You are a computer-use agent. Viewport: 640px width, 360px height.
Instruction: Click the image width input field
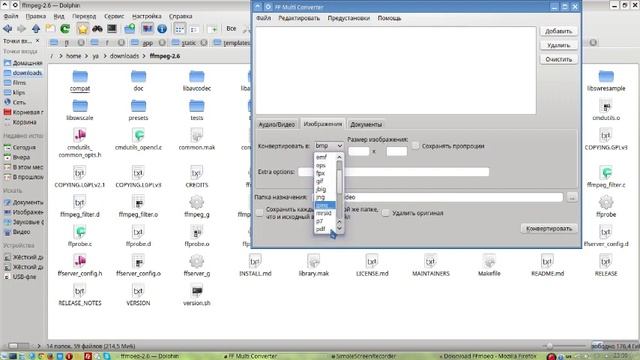(x=359, y=151)
